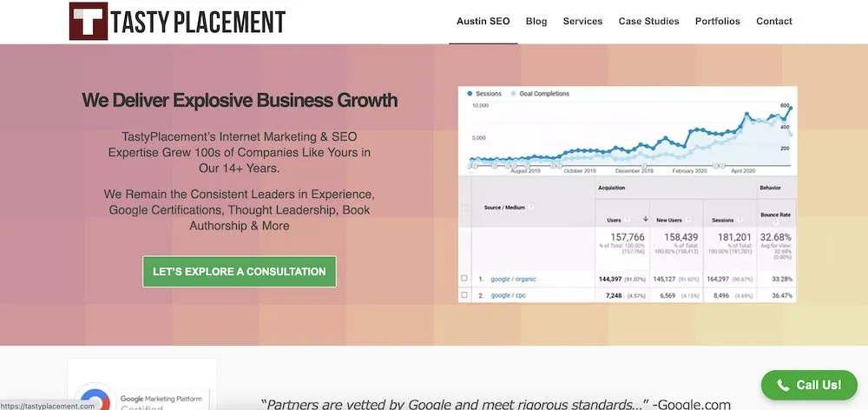Click the Google Marketing Platform badge icon

tap(92, 398)
